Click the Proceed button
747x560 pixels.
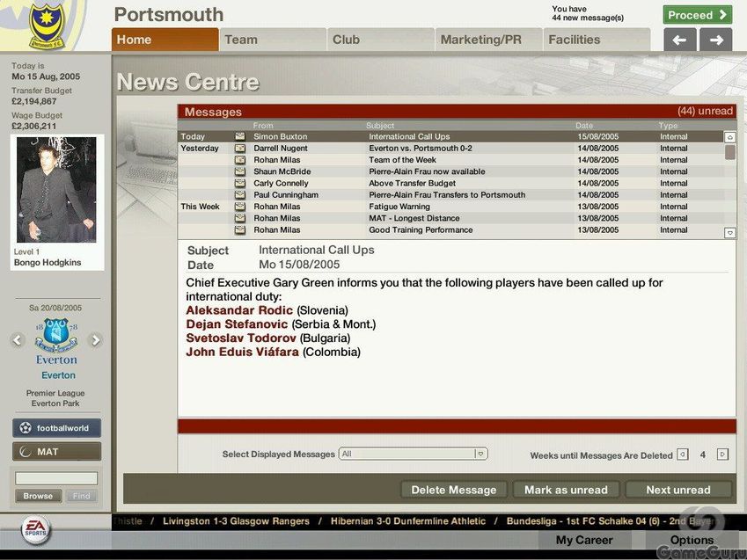click(x=698, y=15)
